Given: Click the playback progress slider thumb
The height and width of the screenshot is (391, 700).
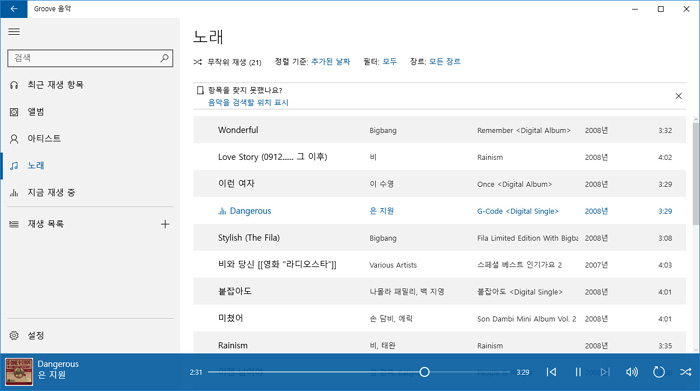Looking at the screenshot, I should [x=425, y=372].
